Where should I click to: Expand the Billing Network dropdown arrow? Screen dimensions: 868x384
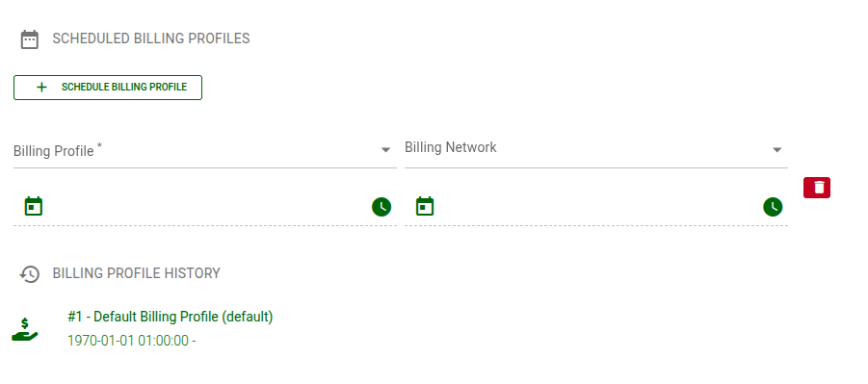(x=776, y=150)
